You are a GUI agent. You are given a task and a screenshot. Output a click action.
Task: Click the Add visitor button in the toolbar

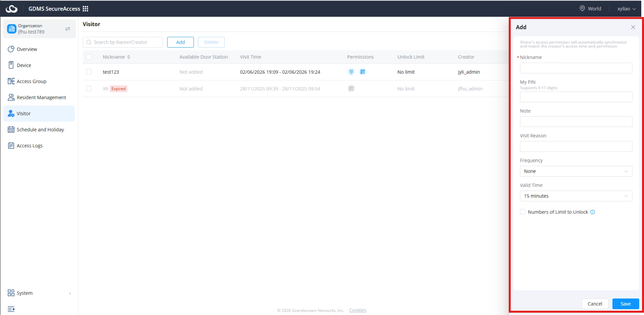pos(180,42)
